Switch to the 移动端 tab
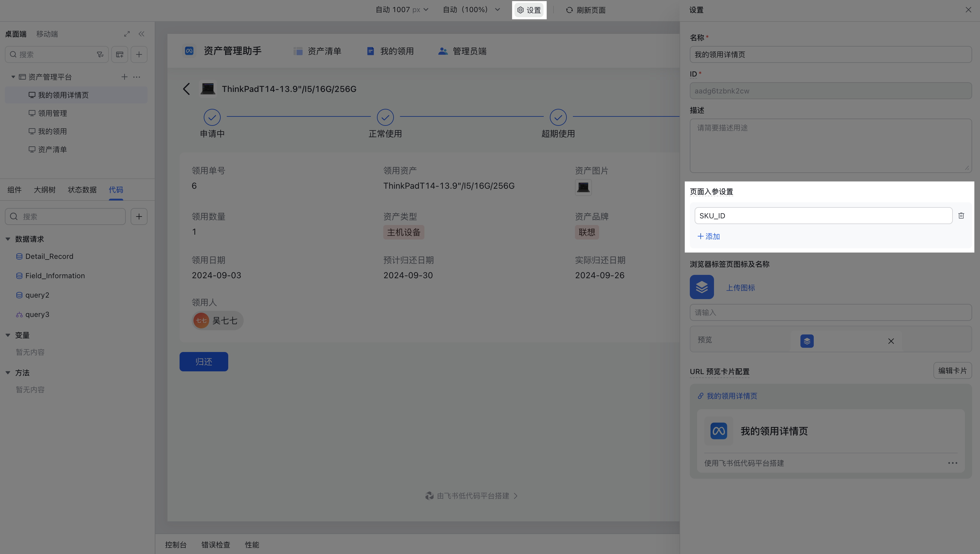The height and width of the screenshot is (554, 980). coord(47,34)
